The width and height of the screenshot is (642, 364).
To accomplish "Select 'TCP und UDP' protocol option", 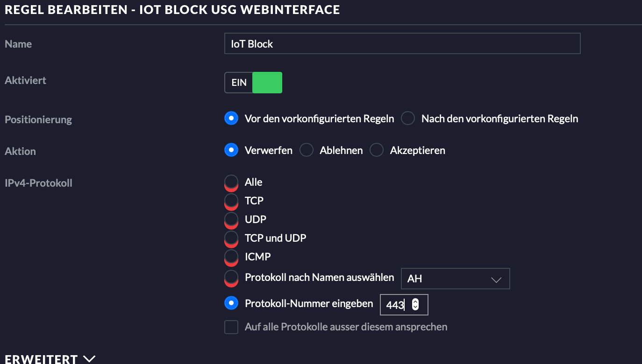I will click(x=231, y=238).
